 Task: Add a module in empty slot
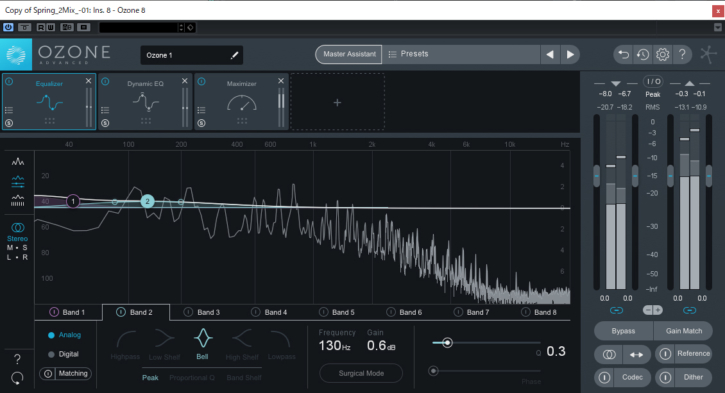point(337,102)
